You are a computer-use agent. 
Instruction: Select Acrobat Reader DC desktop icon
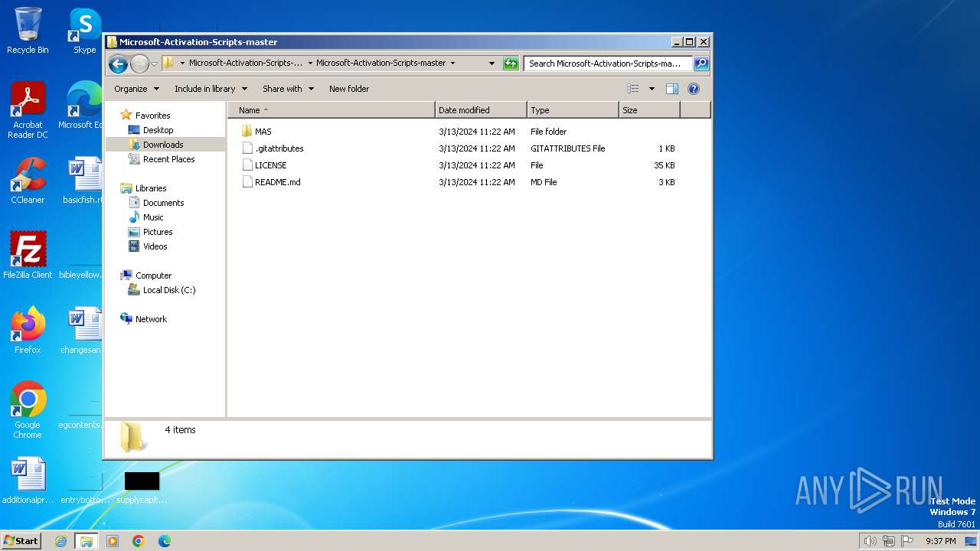tap(28, 111)
